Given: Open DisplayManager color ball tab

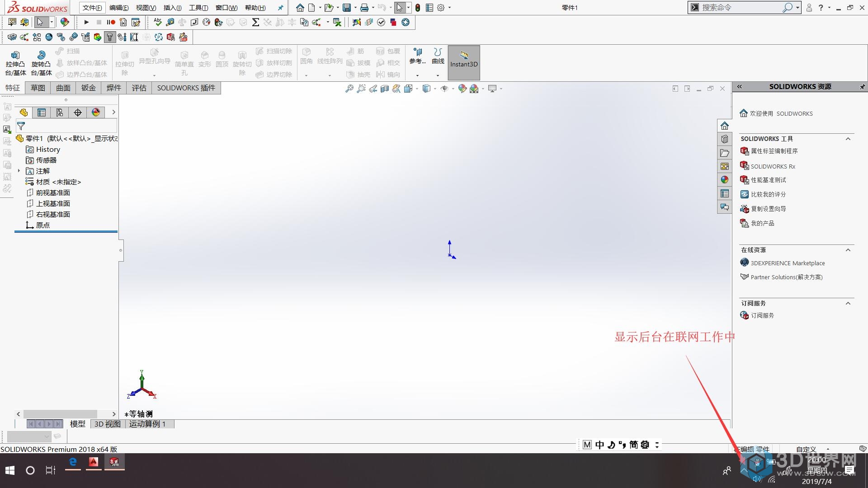Looking at the screenshot, I should click(x=96, y=113).
